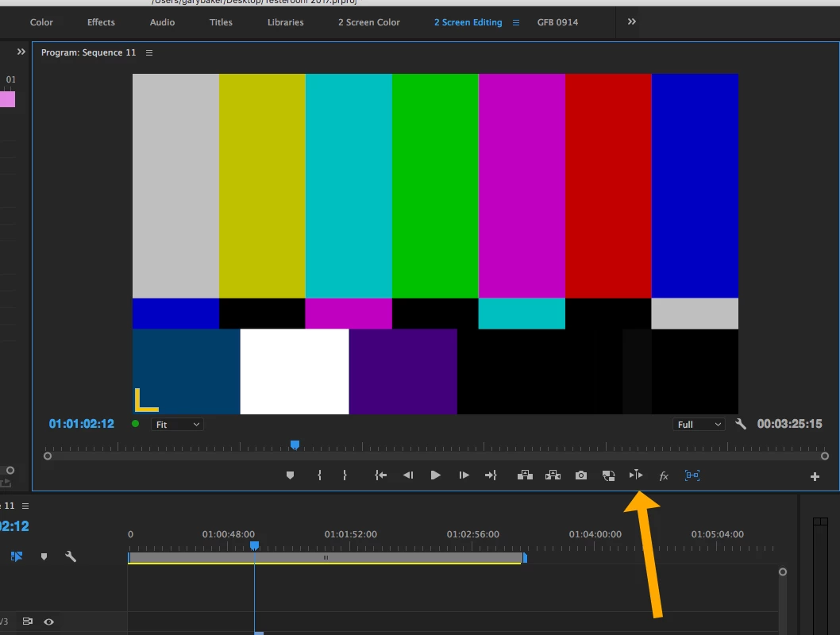
Task: Mark In point button
Action: pos(319,475)
